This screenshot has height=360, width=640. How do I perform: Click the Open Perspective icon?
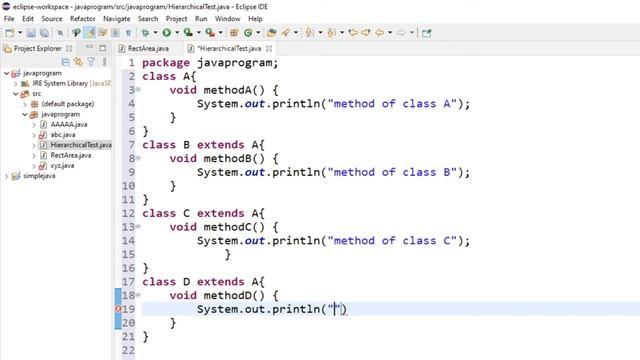[x=427, y=33]
